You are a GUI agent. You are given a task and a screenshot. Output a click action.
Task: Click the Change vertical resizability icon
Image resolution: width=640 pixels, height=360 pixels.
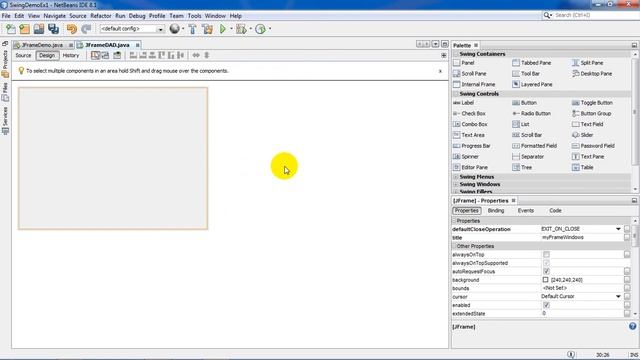207,56
